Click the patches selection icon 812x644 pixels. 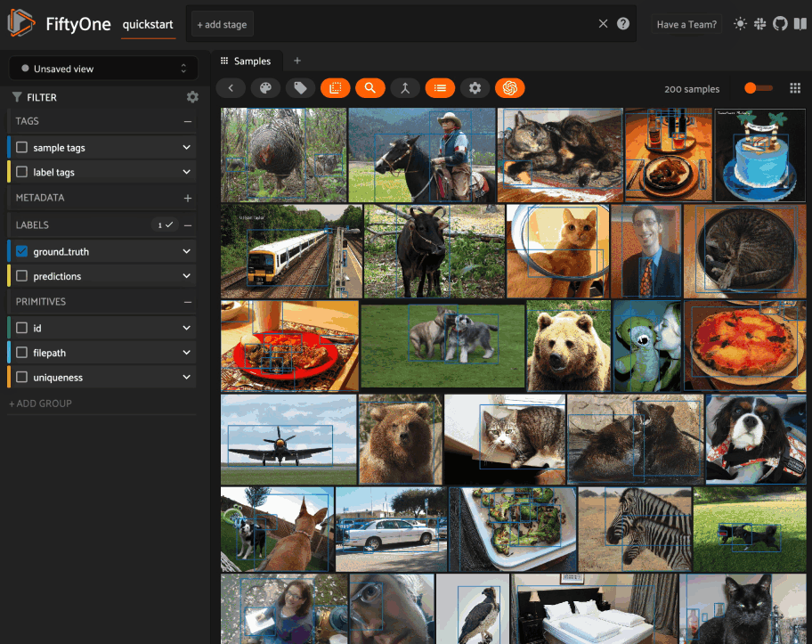pos(336,88)
